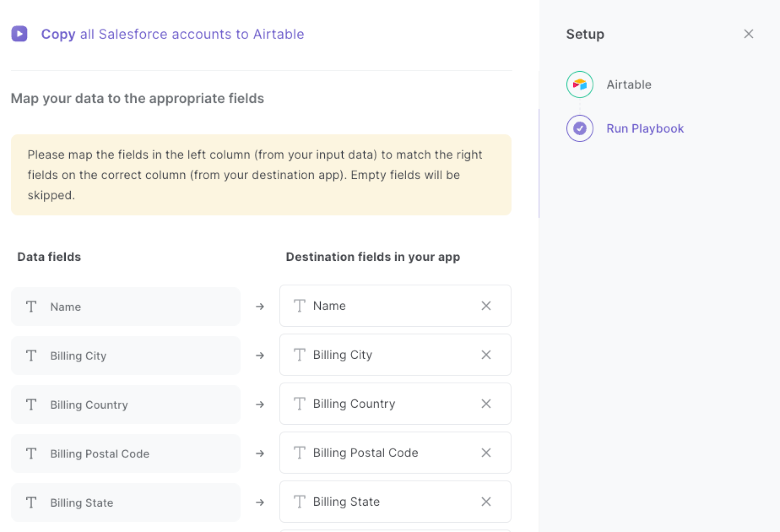The image size is (780, 532).
Task: Close the Setup panel
Action: 749,34
